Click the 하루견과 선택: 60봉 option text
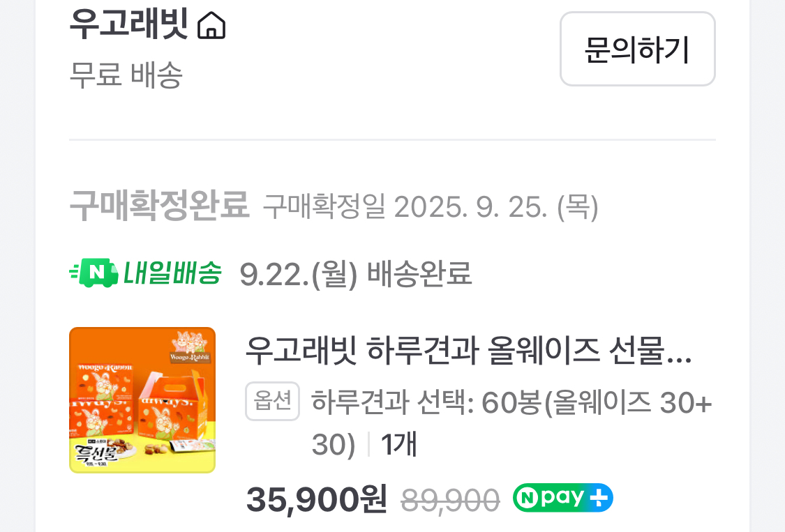Screen dimensions: 785x532 tap(511, 423)
